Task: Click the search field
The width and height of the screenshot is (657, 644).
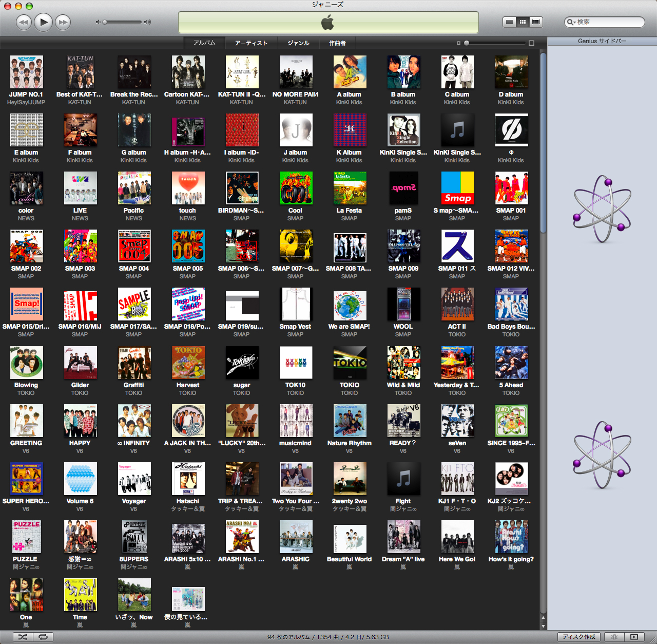Action: click(x=605, y=22)
